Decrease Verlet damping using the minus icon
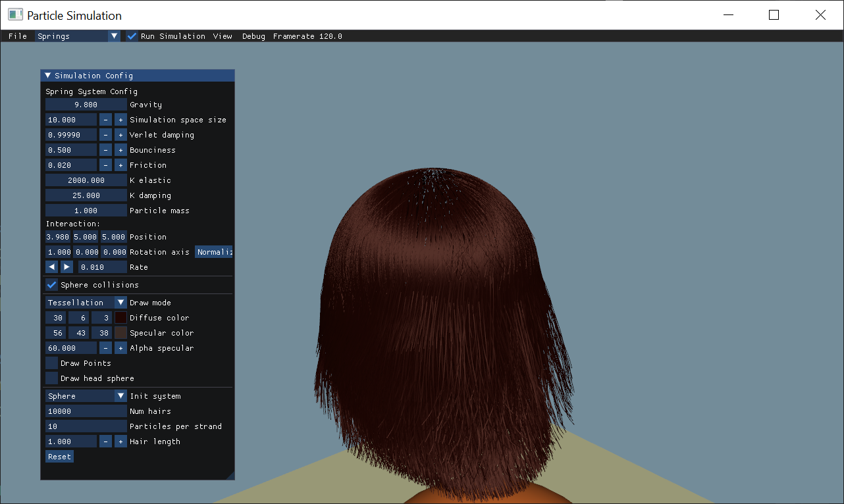The image size is (844, 504). point(105,134)
